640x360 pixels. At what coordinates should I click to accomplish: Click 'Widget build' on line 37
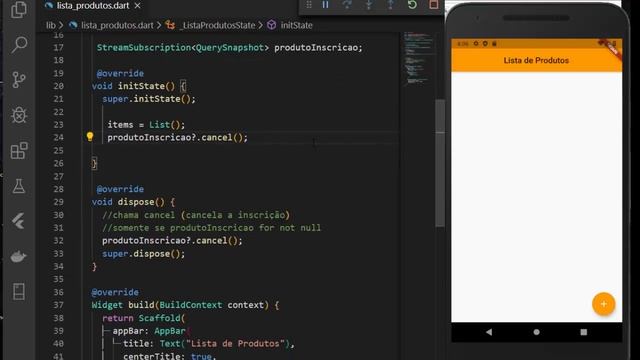(123, 305)
